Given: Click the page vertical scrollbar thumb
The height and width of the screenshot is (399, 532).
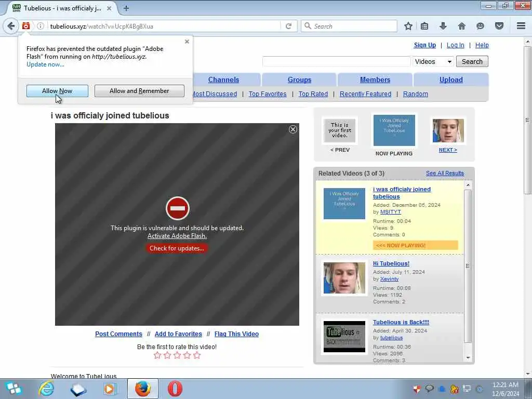Looking at the screenshot, I should coord(527,119).
